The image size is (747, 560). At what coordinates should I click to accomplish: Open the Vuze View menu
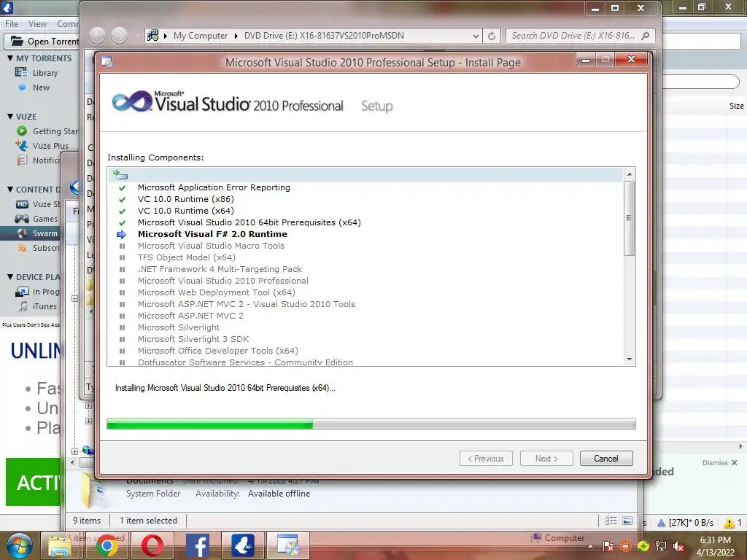(x=37, y=24)
